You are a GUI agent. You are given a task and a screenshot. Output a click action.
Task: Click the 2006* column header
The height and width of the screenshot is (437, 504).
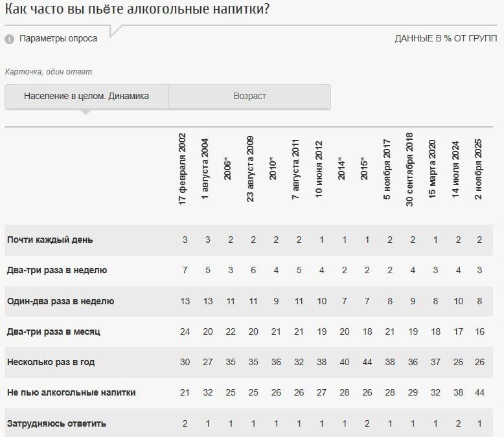(228, 168)
